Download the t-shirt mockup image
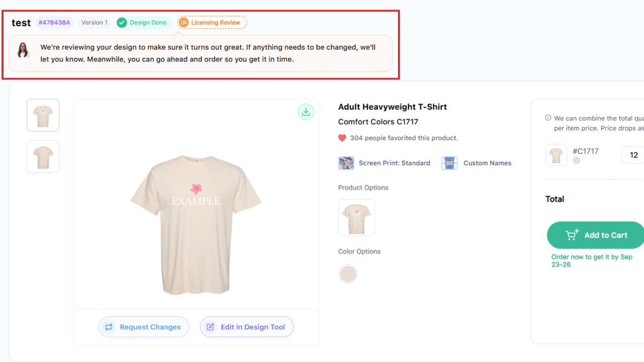The width and height of the screenshot is (644, 362). click(x=306, y=112)
